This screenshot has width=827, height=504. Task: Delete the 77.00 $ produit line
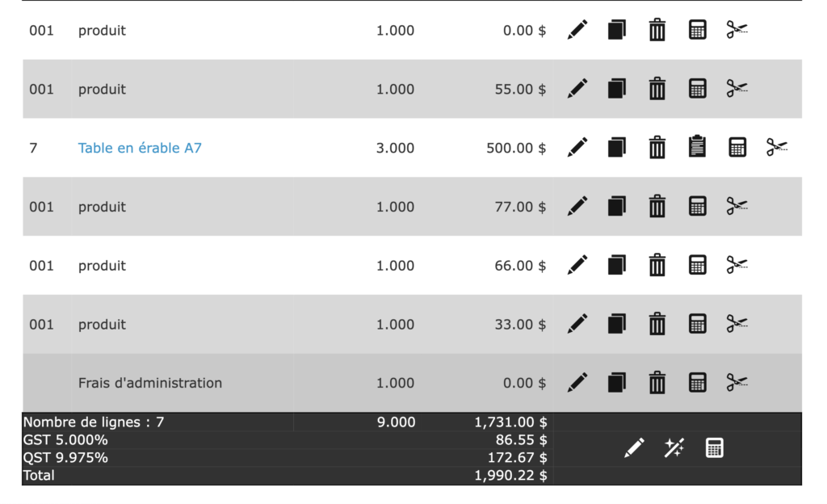657,207
